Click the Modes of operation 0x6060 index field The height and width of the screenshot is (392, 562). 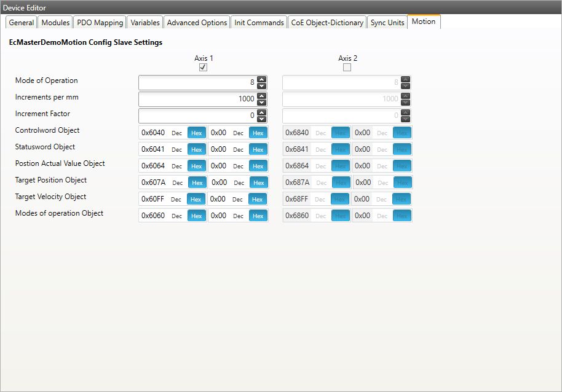pyautogui.click(x=153, y=216)
